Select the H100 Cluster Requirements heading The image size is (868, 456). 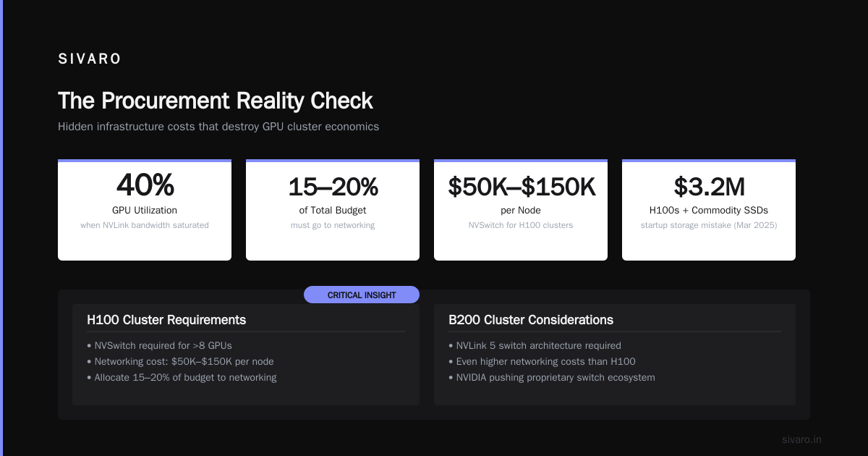click(166, 320)
